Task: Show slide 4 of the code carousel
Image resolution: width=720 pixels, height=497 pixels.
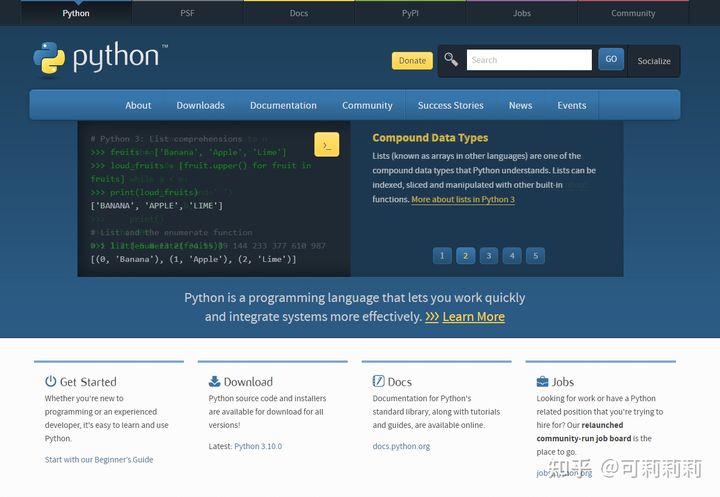Action: [512, 256]
